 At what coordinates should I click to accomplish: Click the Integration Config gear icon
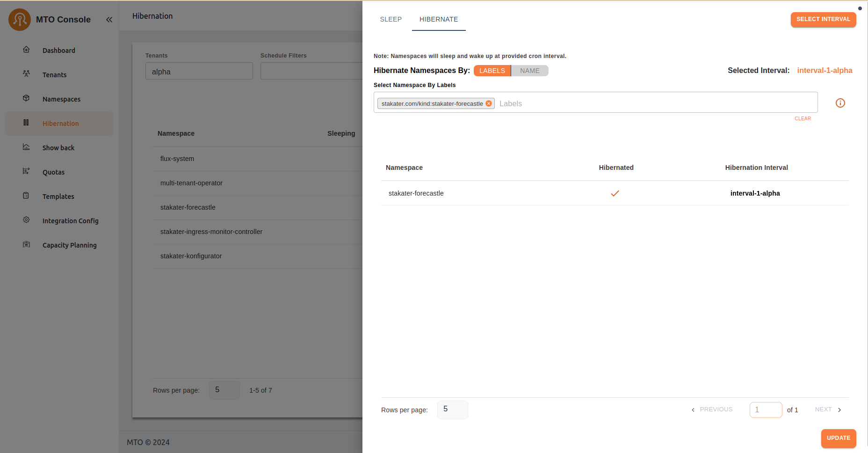click(26, 220)
